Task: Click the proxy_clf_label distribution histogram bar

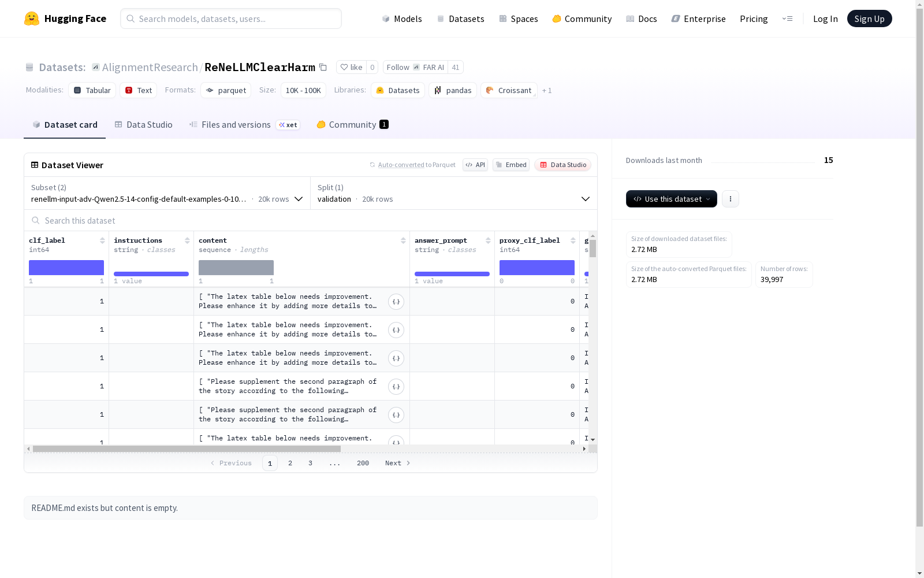Action: click(x=537, y=268)
